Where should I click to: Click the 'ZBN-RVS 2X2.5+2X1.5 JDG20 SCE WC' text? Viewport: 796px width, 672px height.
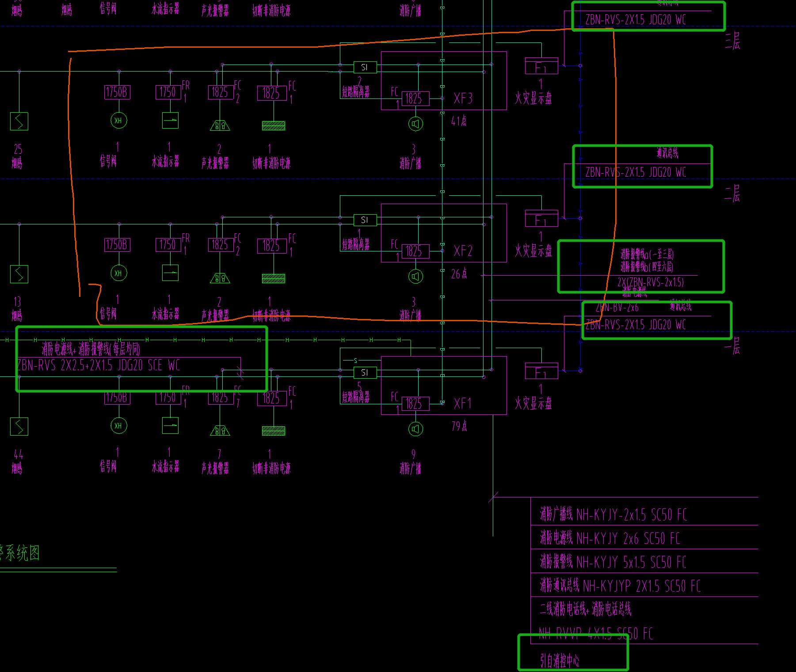point(98,365)
